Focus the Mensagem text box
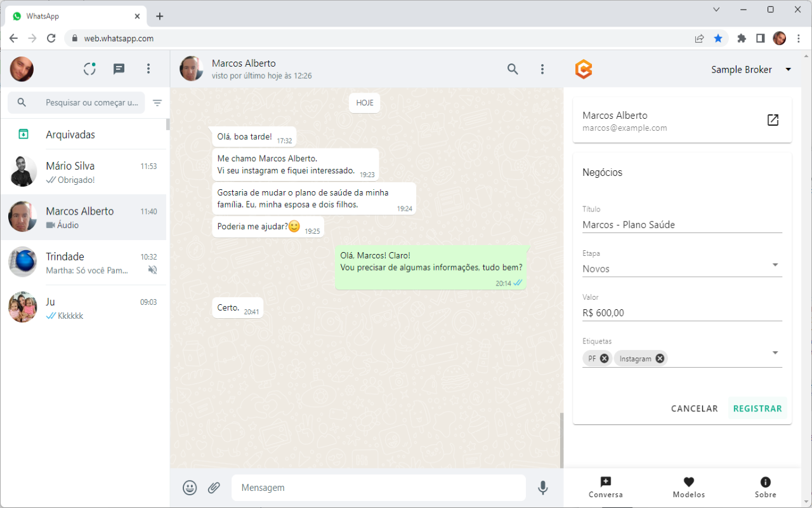Image resolution: width=812 pixels, height=508 pixels. pyautogui.click(x=379, y=488)
